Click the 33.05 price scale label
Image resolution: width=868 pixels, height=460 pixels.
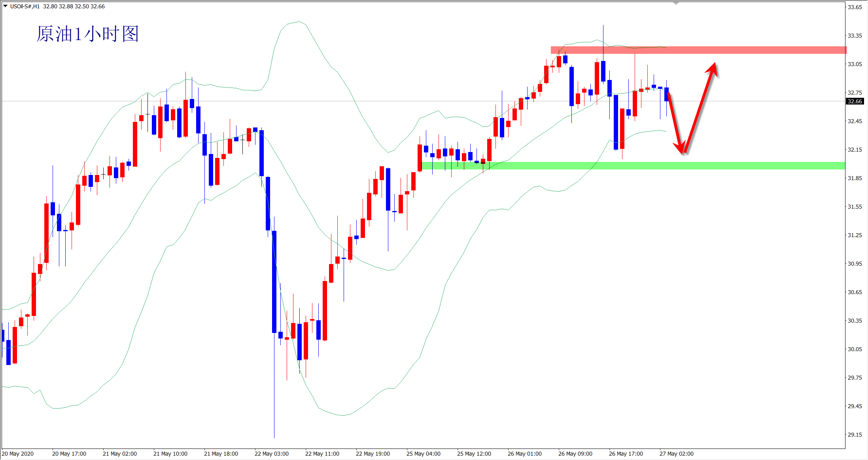click(855, 64)
